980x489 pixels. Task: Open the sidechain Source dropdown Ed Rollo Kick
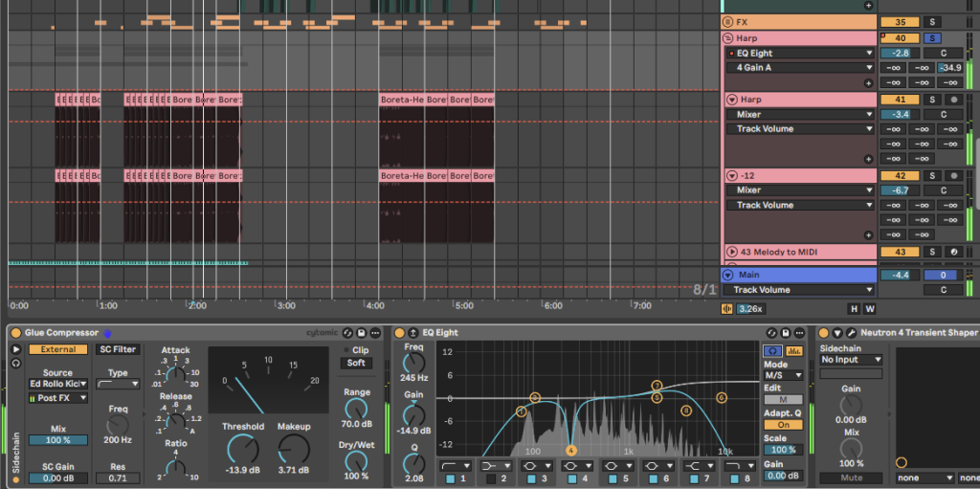pos(58,385)
